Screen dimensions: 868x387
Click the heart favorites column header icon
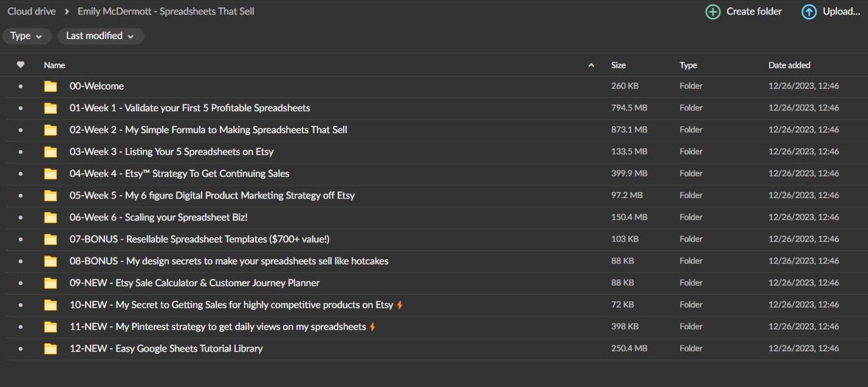pyautogui.click(x=21, y=65)
